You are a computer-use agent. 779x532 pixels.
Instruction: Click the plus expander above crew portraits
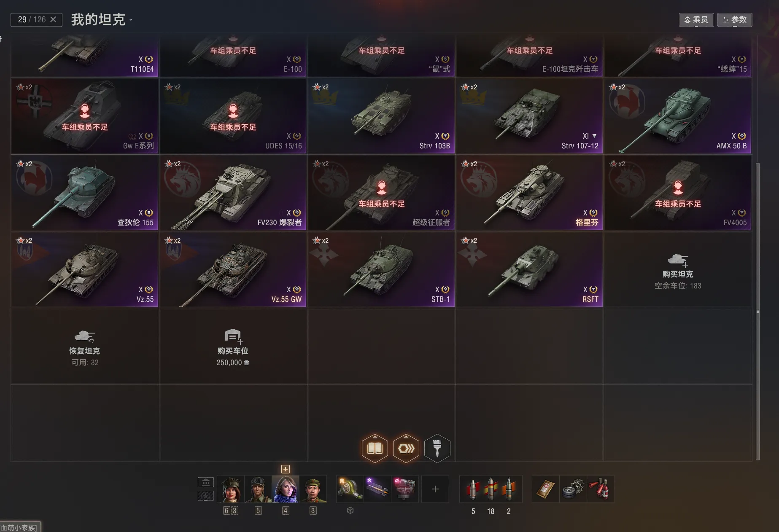286,469
